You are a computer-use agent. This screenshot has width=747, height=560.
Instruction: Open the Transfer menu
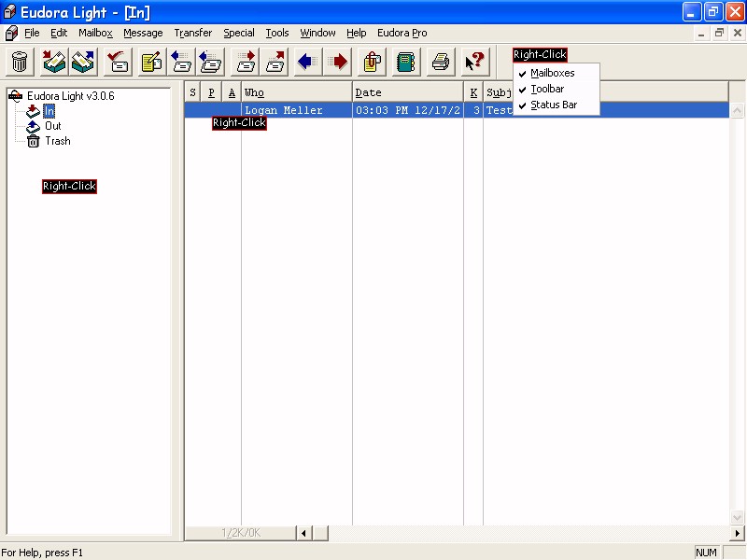(x=193, y=33)
